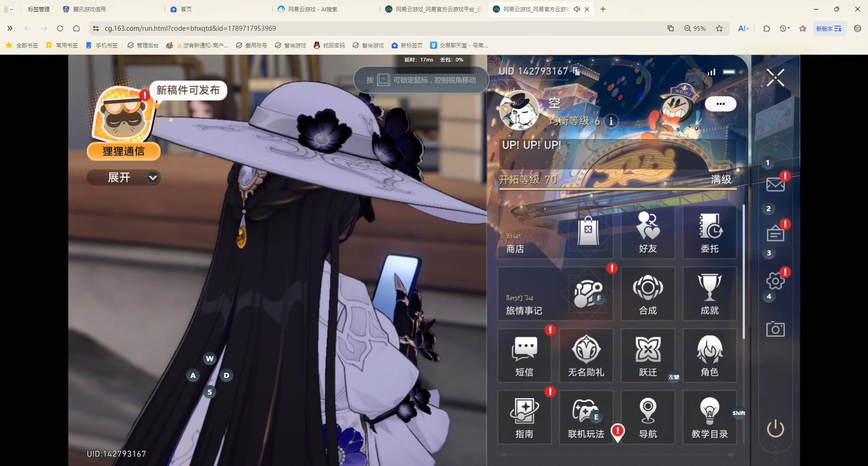Bookmark this page with star icon
The height and width of the screenshot is (466, 868).
tap(719, 28)
